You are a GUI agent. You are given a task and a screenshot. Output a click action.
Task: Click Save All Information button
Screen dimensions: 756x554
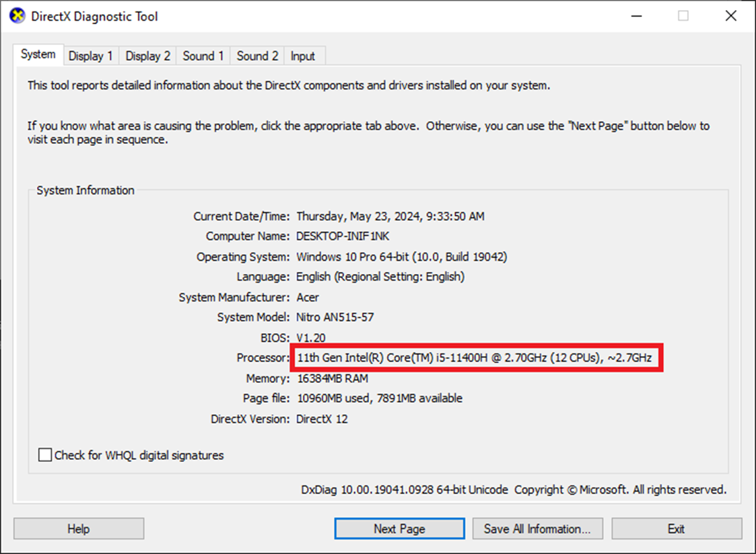[537, 529]
